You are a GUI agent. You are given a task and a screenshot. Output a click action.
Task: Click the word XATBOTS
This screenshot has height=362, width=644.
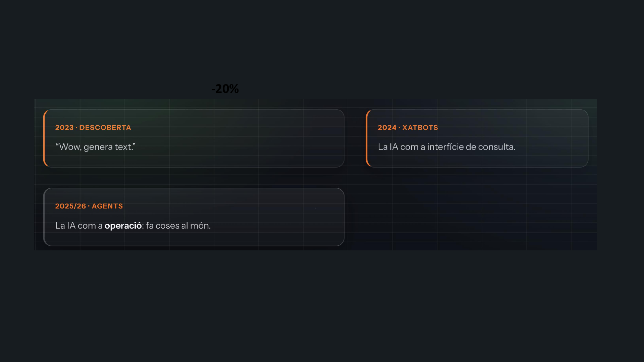(420, 128)
